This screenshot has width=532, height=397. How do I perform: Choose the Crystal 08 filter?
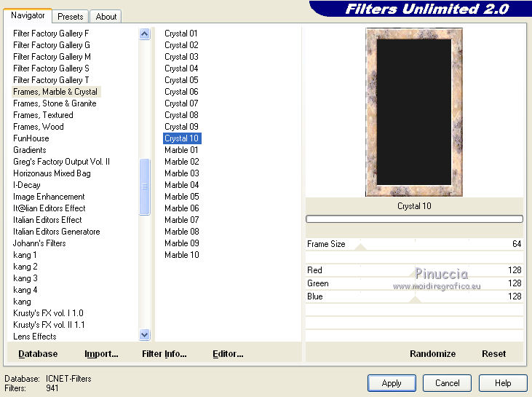tap(181, 115)
